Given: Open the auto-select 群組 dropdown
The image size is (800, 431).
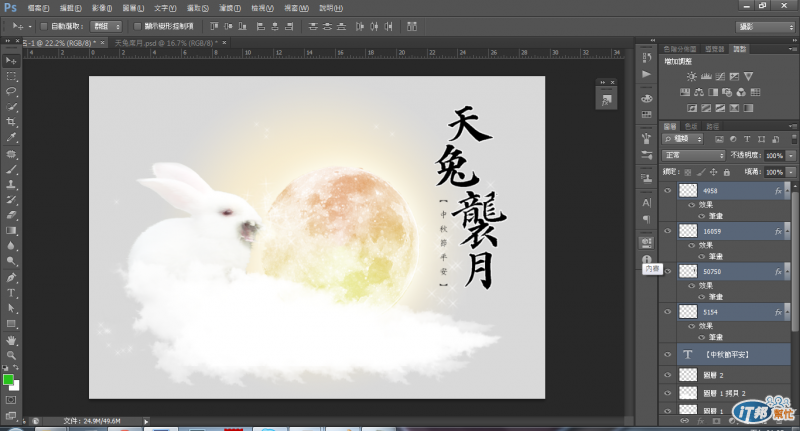Looking at the screenshot, I should point(106,27).
